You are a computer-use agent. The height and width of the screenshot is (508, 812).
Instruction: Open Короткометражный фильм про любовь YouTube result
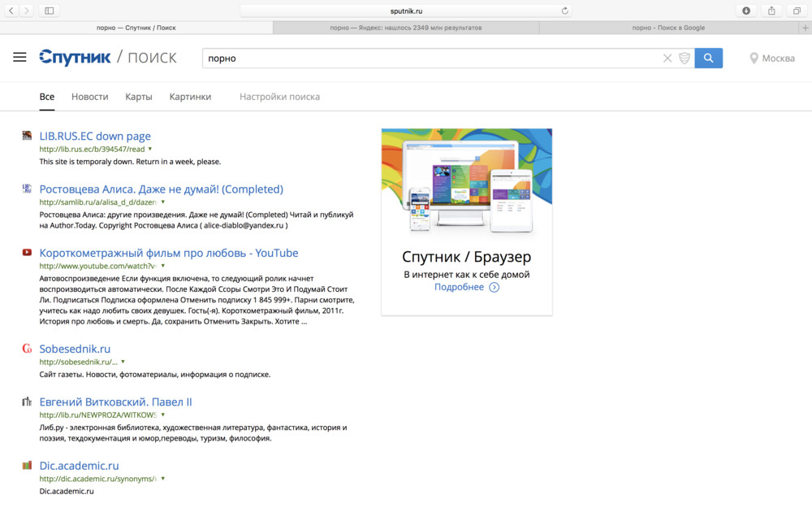point(169,253)
